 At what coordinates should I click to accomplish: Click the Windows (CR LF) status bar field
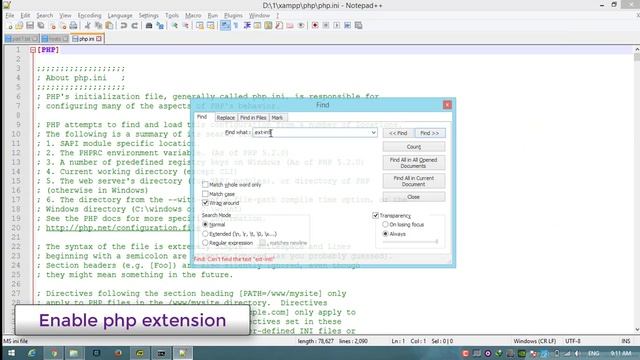coord(535,341)
